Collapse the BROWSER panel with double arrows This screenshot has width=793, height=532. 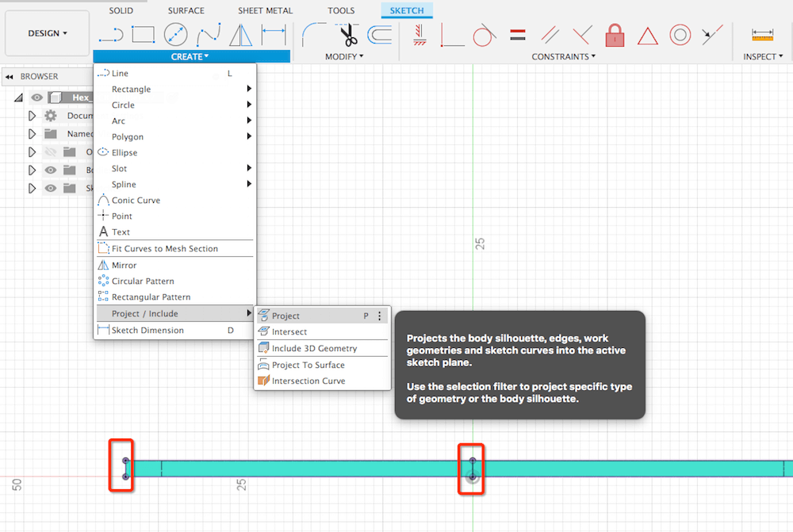pyautogui.click(x=10, y=77)
